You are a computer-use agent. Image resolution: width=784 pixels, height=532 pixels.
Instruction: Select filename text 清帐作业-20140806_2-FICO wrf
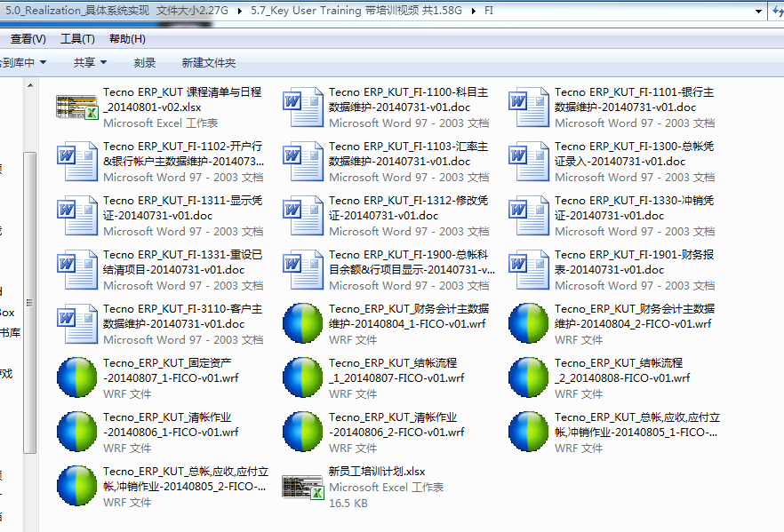[396, 425]
